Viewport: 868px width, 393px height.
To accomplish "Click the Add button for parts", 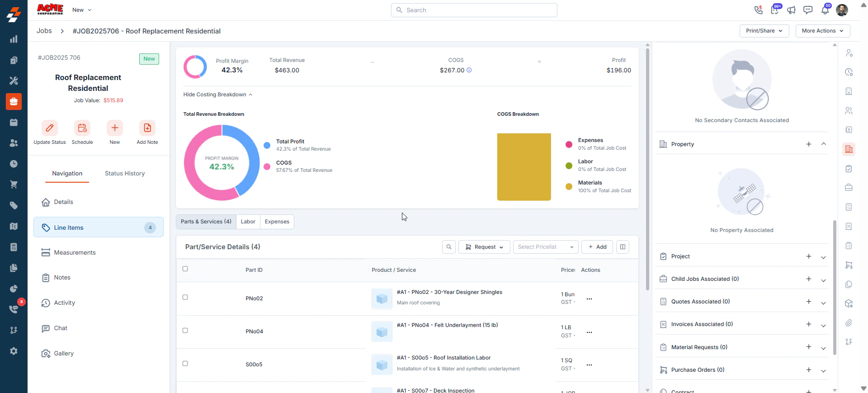I will (x=597, y=247).
